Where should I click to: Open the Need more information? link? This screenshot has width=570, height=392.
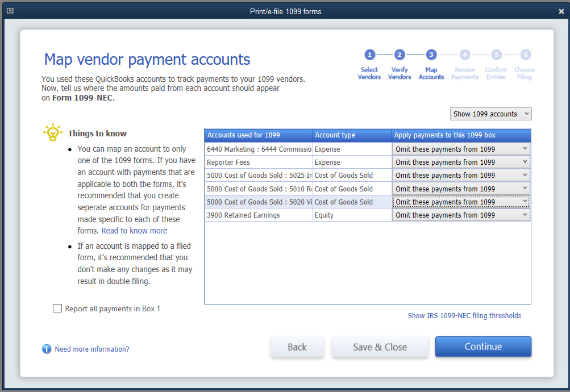[92, 349]
